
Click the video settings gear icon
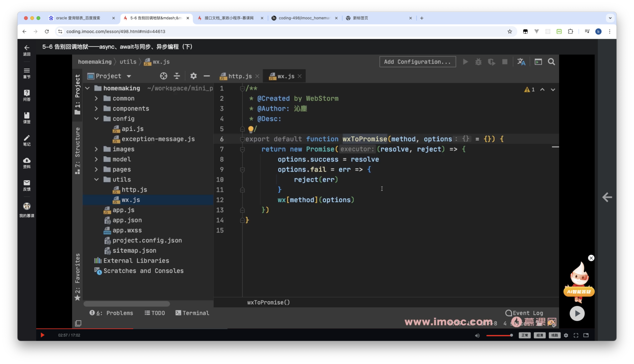566,335
